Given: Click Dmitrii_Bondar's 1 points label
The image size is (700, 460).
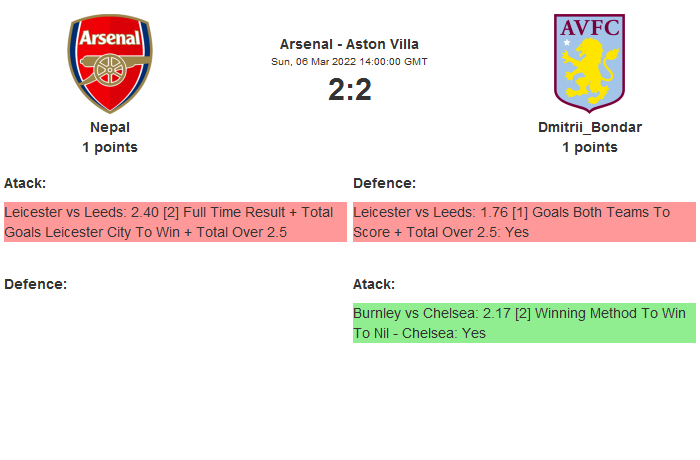Looking at the screenshot, I should point(589,147).
